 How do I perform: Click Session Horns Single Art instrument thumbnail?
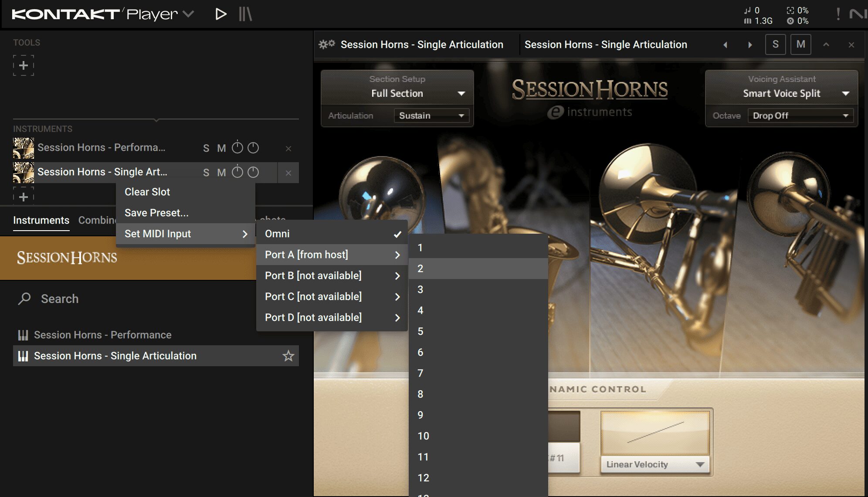tap(24, 172)
